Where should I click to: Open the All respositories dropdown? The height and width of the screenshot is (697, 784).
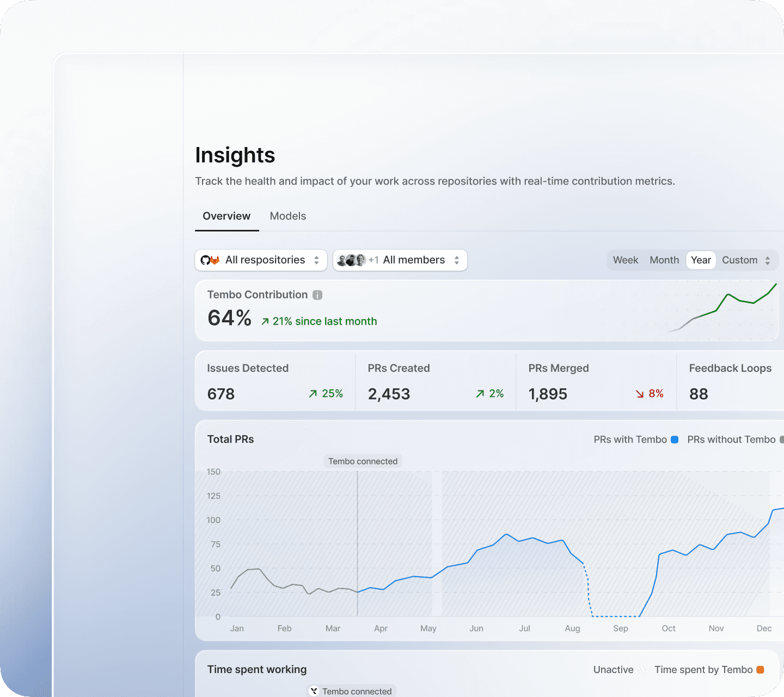click(261, 260)
